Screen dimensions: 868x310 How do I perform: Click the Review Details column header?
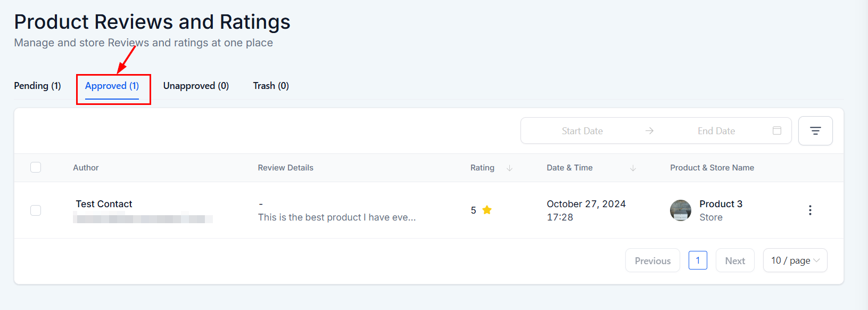click(285, 168)
